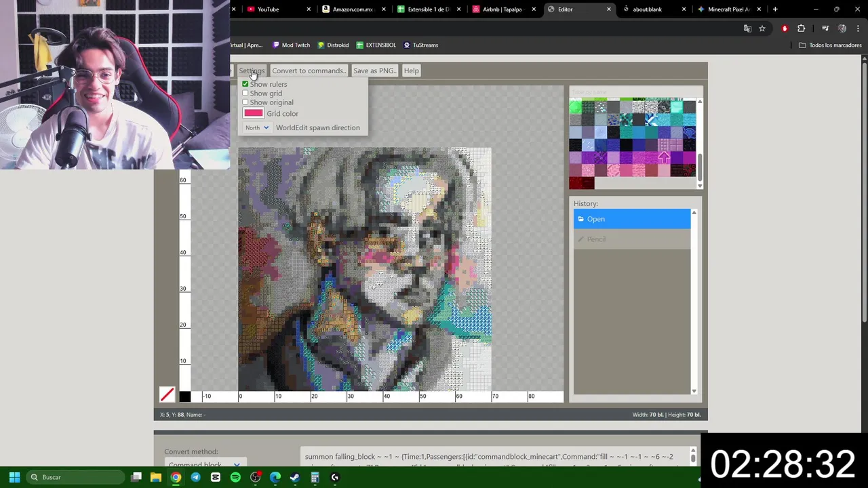Viewport: 868px width, 488px height.
Task: Select the green emerald block in palette
Action: coord(575,107)
